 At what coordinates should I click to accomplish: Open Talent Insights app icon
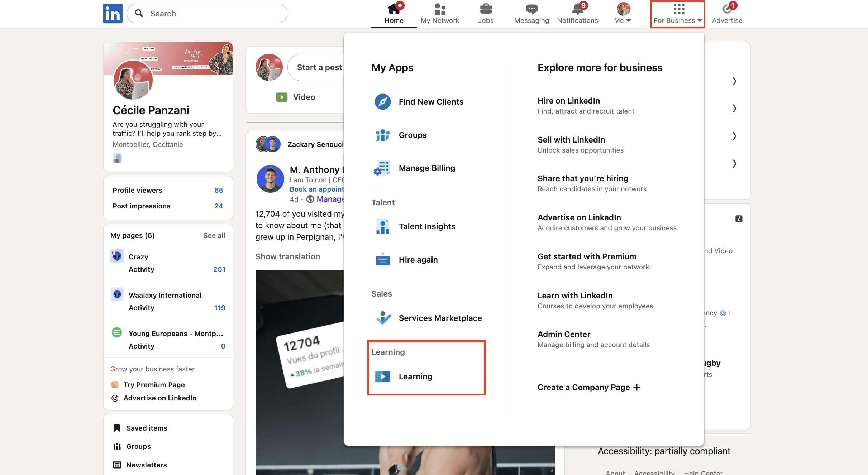pyautogui.click(x=382, y=226)
